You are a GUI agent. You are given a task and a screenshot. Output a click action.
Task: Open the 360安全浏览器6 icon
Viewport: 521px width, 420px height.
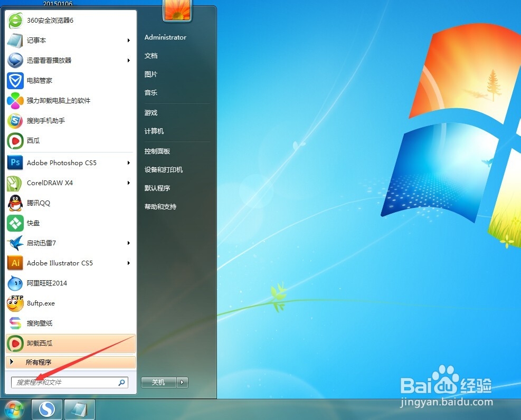[15, 21]
